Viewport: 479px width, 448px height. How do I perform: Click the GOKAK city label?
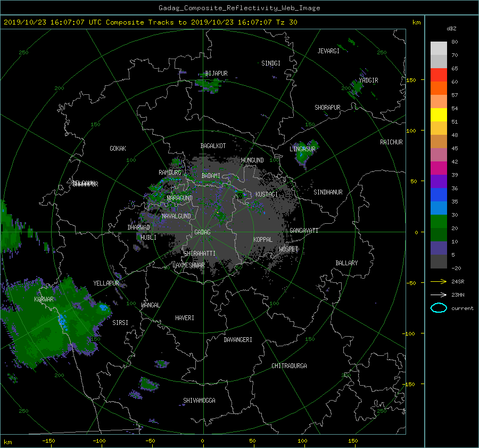click(118, 149)
